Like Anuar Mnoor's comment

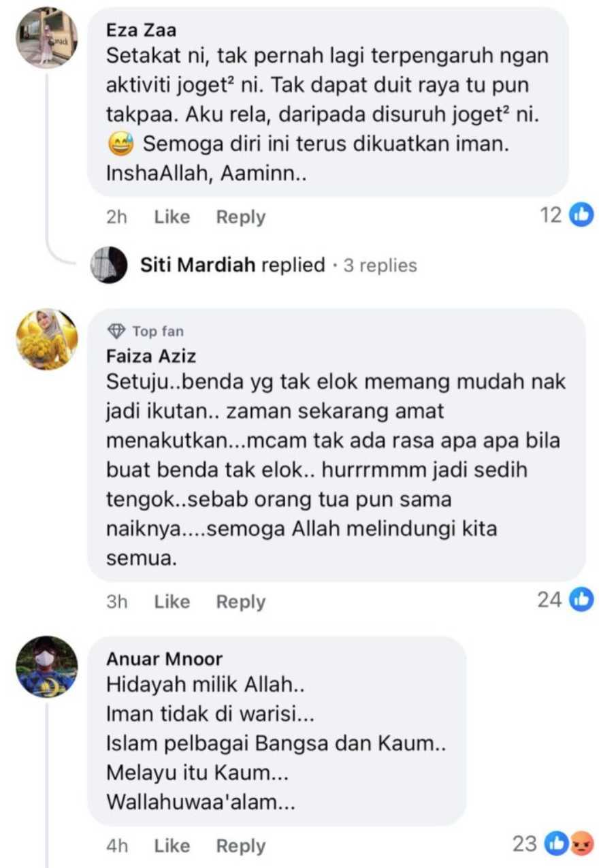(172, 846)
